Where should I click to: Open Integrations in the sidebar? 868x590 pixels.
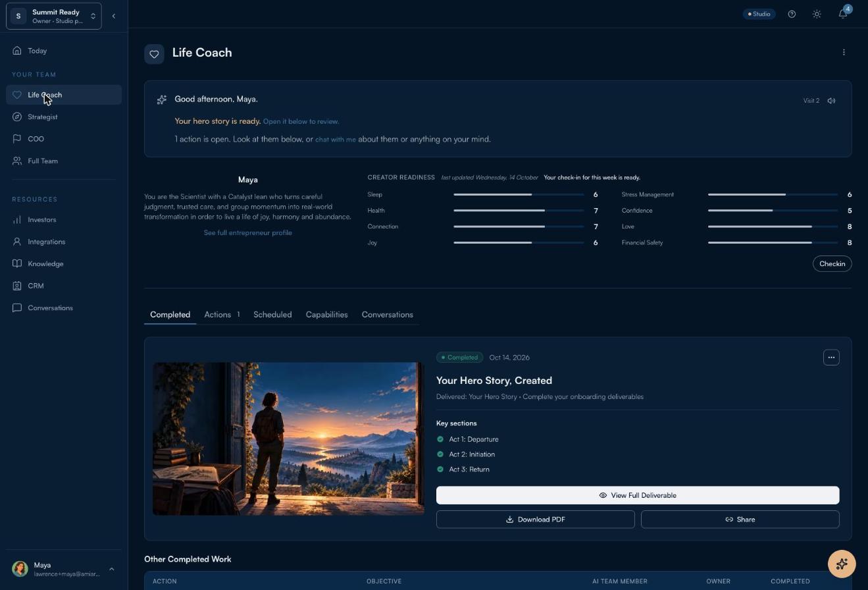pyautogui.click(x=64, y=242)
